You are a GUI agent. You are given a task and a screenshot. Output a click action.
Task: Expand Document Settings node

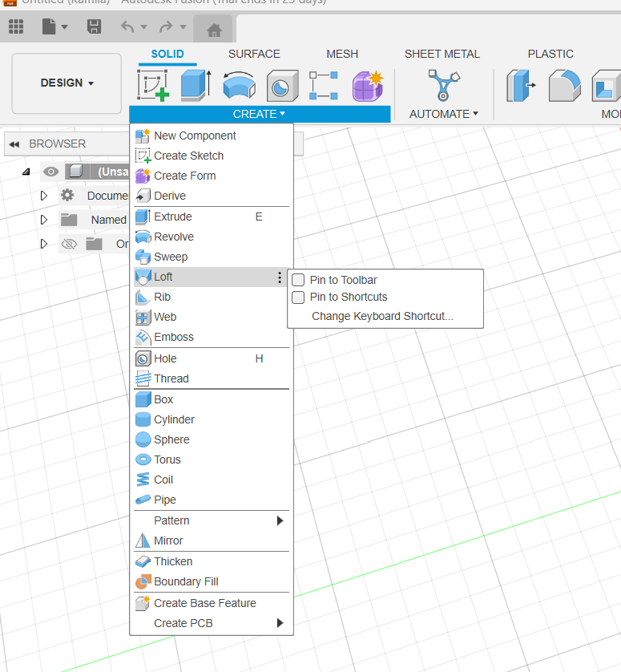43,196
